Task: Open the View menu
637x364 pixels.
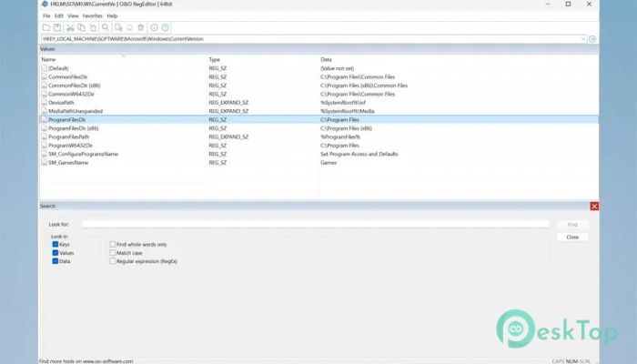Action: 73,15
